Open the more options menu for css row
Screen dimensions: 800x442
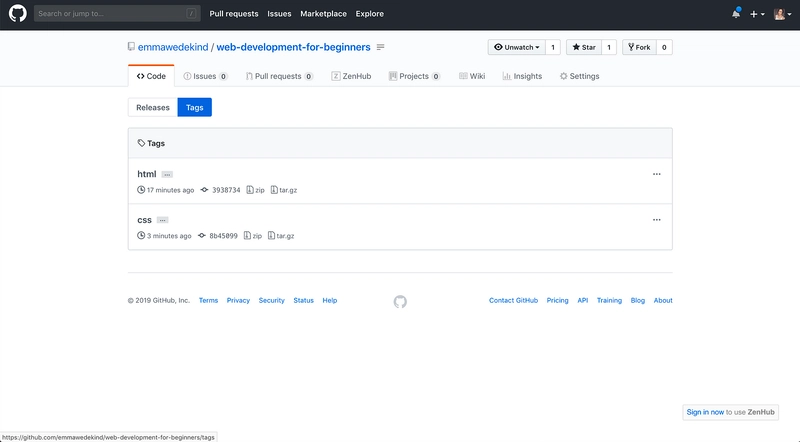(x=657, y=220)
